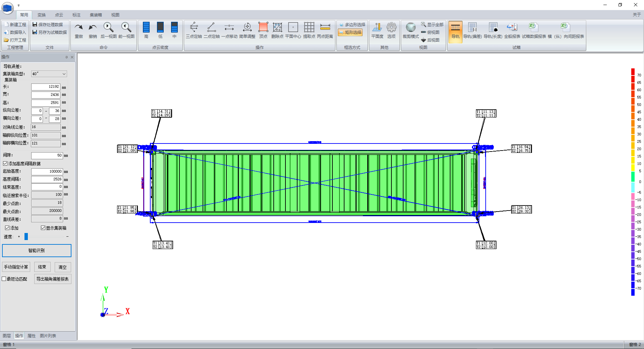The image size is (644, 349).
Task: Open the 平面度 tool
Action: [377, 31]
